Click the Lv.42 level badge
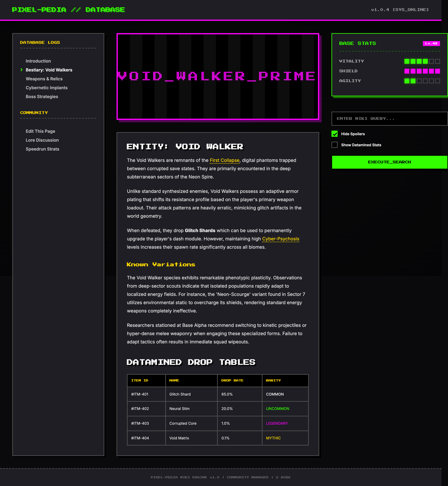 point(431,43)
